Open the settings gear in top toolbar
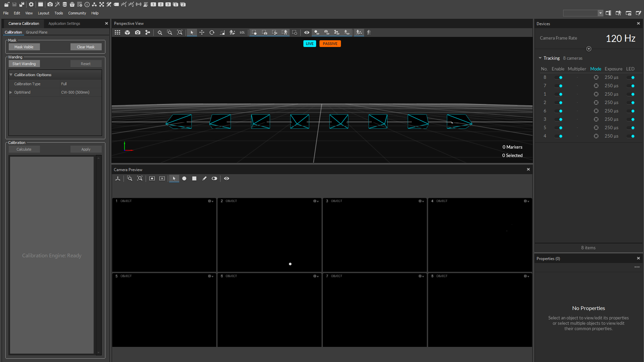Viewport: 644px width, 362px height. point(31,4)
